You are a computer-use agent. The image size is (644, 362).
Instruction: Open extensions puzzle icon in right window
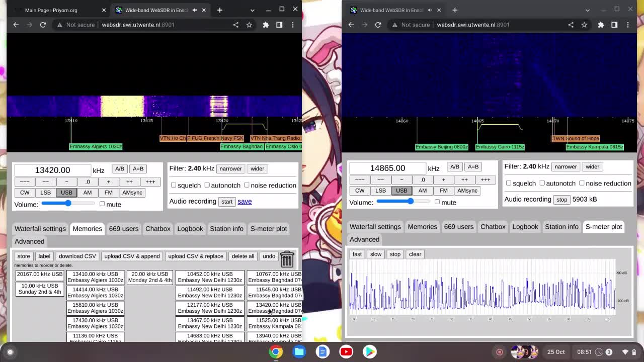point(601,25)
